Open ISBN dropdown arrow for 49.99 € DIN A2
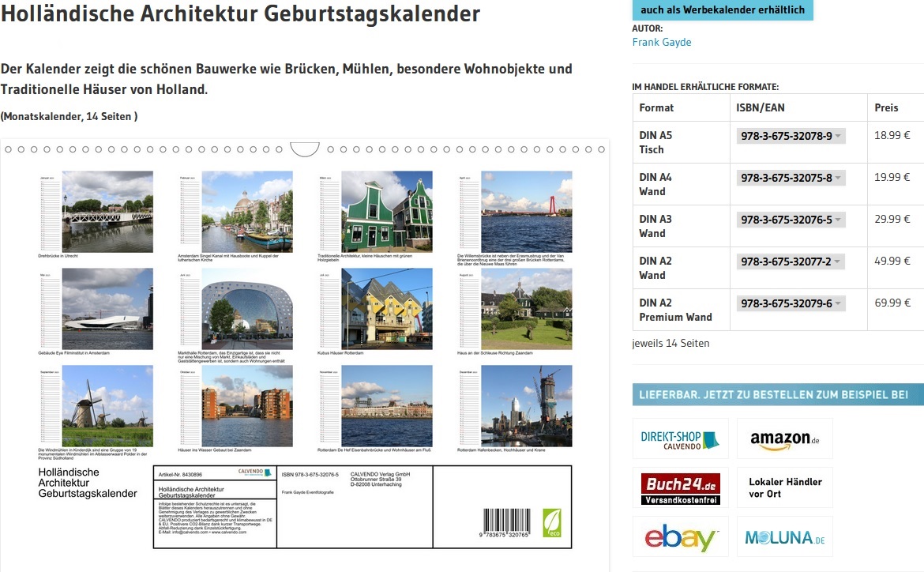The height and width of the screenshot is (572, 924). 838,262
